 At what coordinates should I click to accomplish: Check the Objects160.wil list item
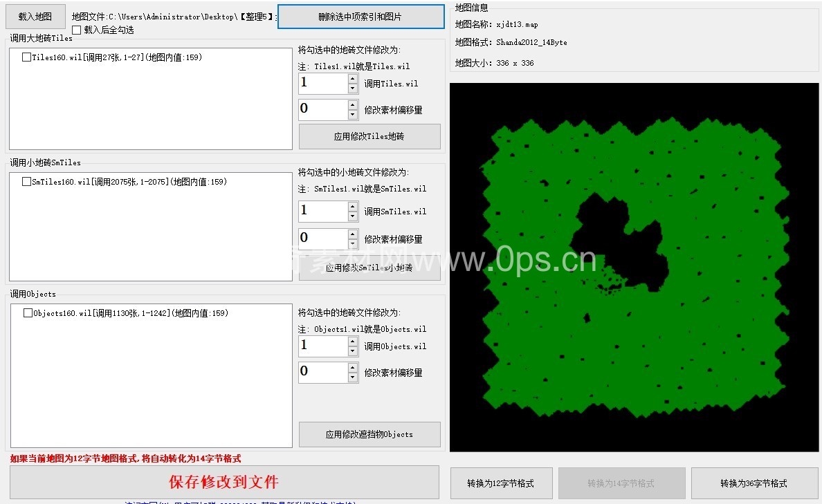(x=28, y=313)
